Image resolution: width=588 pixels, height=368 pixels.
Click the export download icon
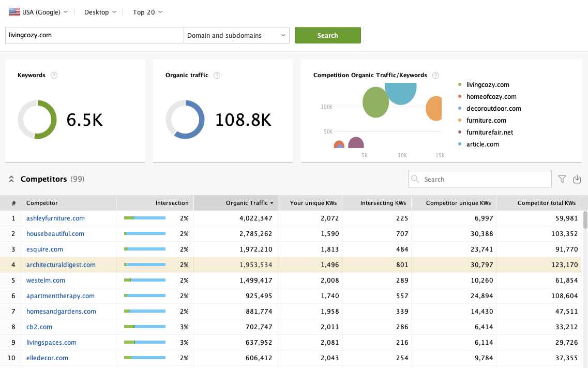(577, 179)
